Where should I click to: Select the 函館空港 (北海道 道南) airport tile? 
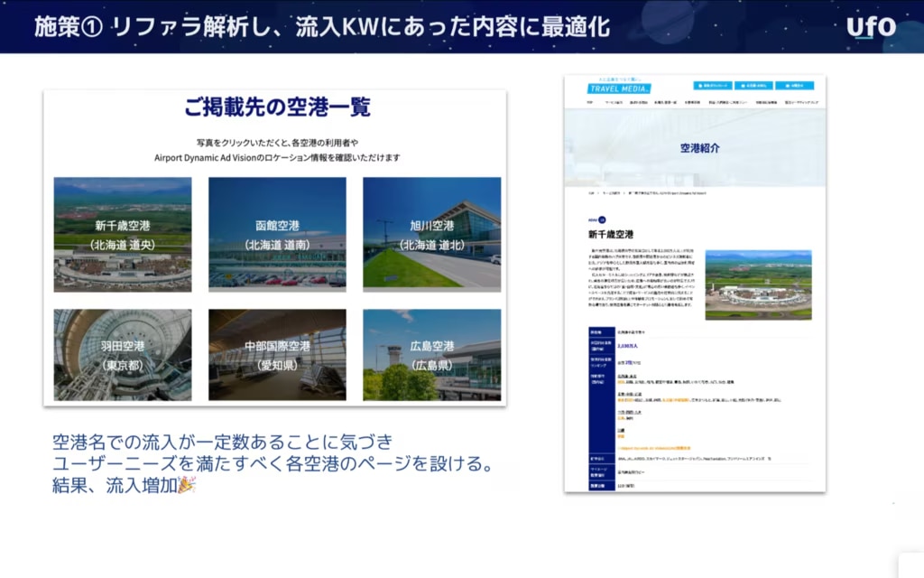tap(277, 234)
